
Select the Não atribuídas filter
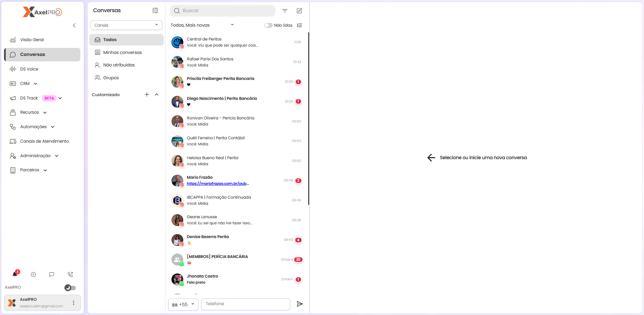pos(119,65)
